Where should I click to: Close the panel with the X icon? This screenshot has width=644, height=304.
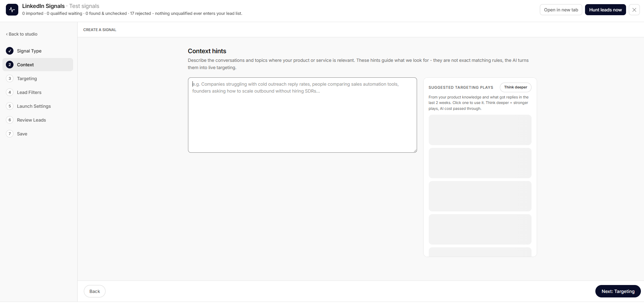pyautogui.click(x=634, y=10)
